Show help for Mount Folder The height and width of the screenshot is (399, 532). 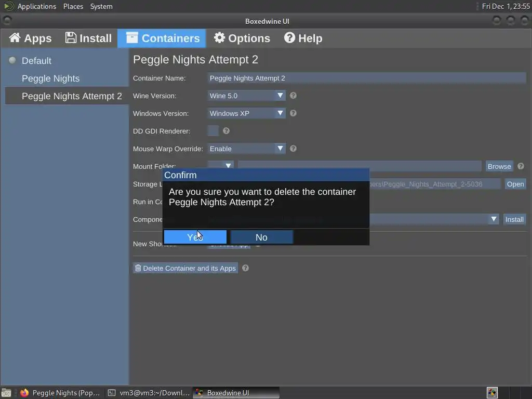click(521, 166)
